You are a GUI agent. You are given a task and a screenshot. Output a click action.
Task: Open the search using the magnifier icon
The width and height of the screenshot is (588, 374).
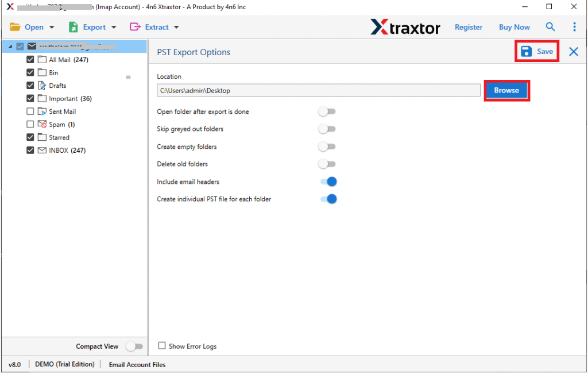click(x=550, y=26)
